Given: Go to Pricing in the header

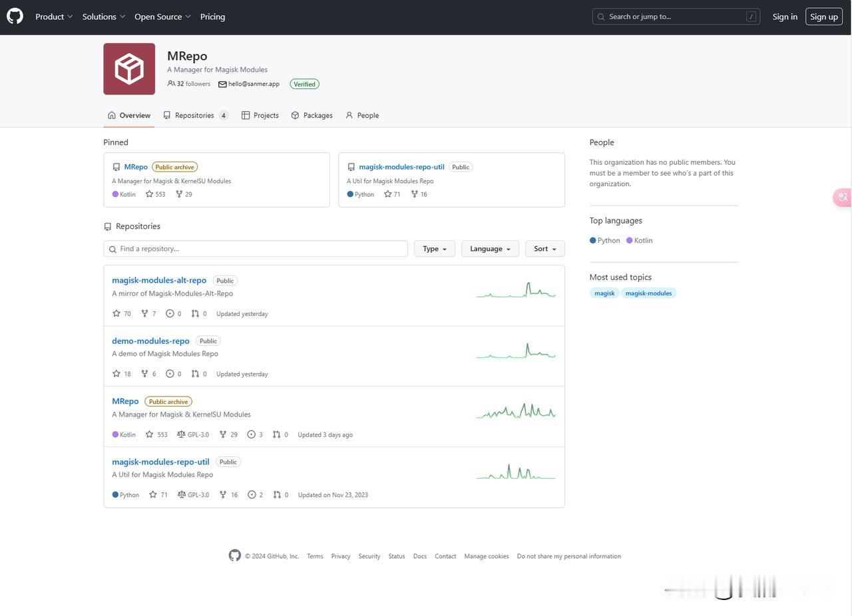Looking at the screenshot, I should tap(212, 17).
